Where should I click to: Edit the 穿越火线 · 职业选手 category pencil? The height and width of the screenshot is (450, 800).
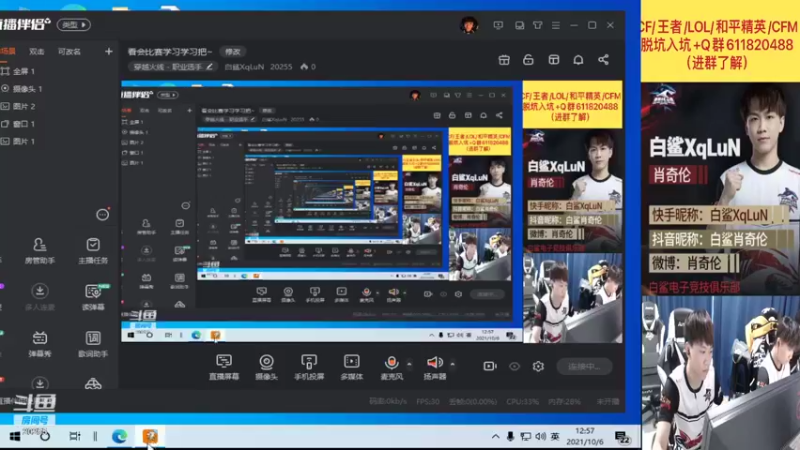210,67
